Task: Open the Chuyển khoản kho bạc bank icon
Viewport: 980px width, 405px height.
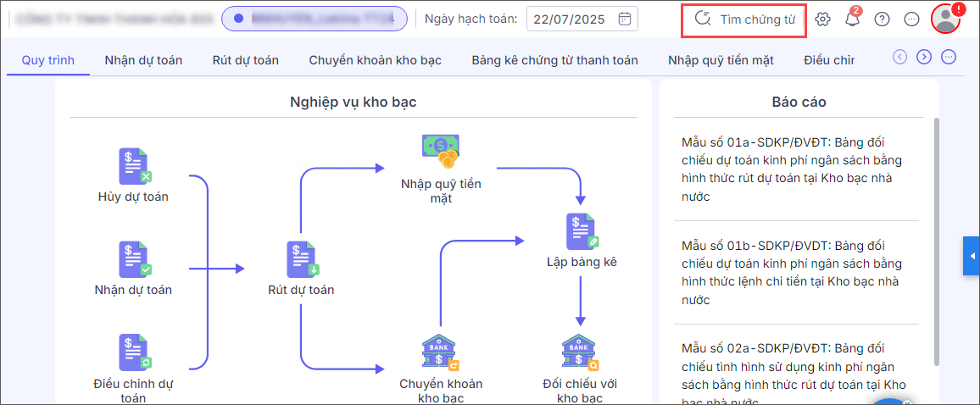Action: click(441, 352)
